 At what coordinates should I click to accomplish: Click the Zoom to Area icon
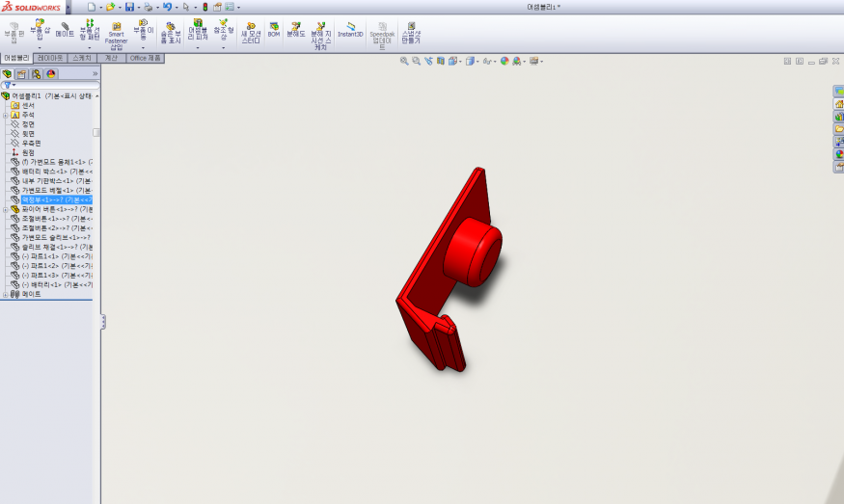point(416,61)
